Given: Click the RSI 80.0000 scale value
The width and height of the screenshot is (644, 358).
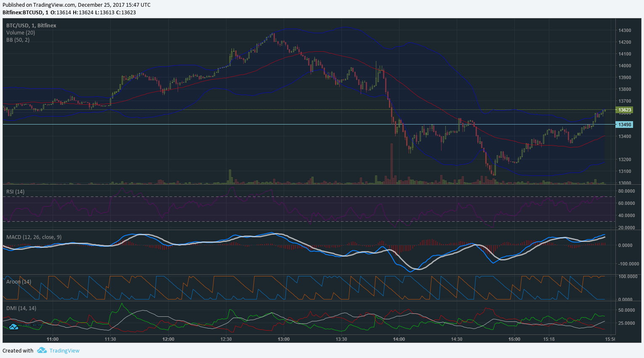Looking at the screenshot, I should point(626,191).
